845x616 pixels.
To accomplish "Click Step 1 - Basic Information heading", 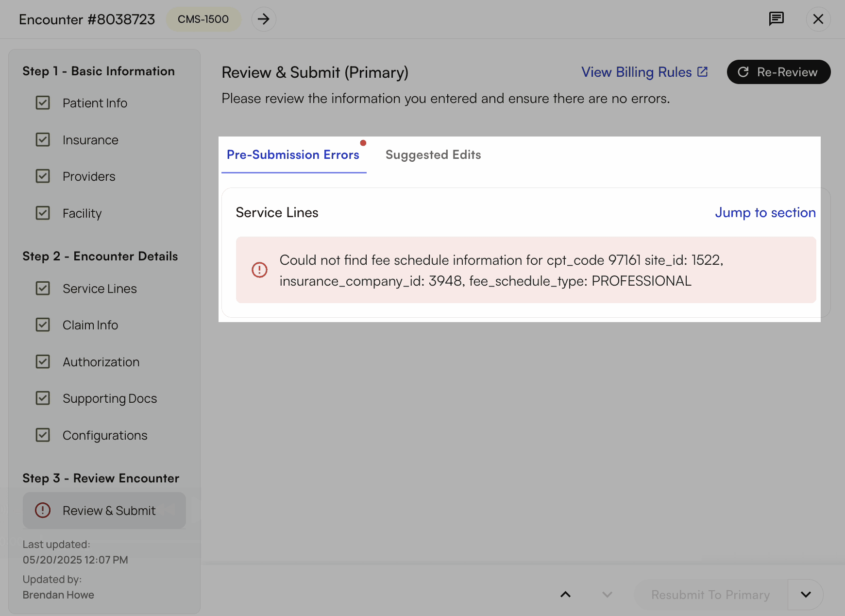I will (x=99, y=71).
